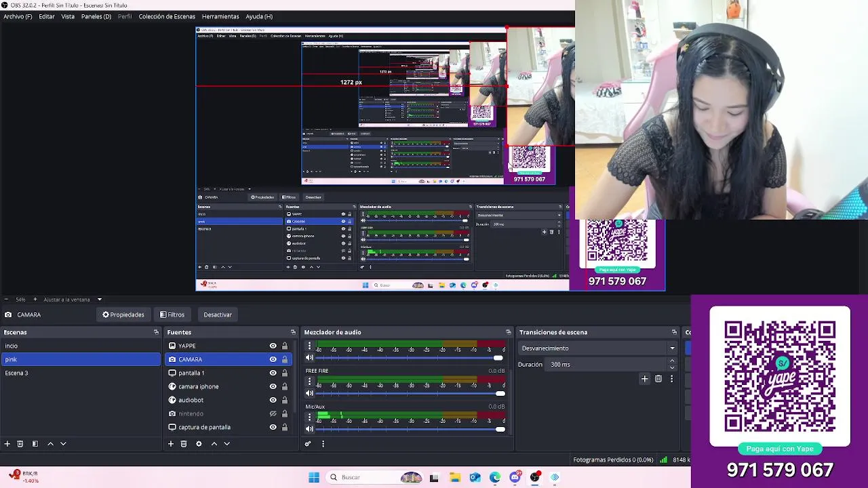Open scene filters icon in Escenas toolbar

tap(35, 444)
